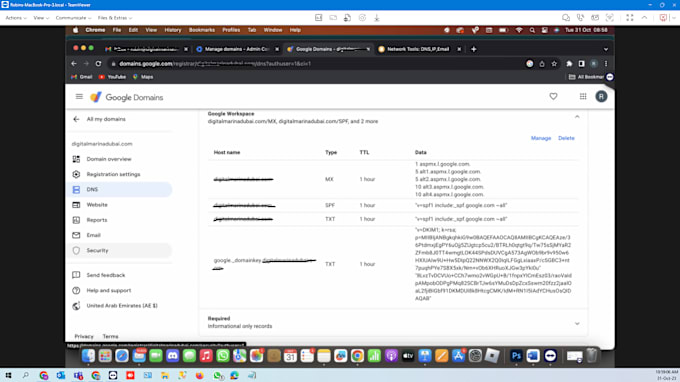Open the Google Domains hamburger menu
Image resolution: width=680 pixels, height=382 pixels.
click(x=79, y=97)
